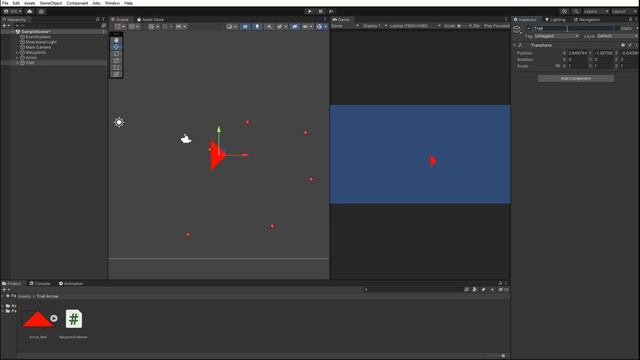Open Unity cloud services icon
Screen dimensions: 640x360
point(29,11)
